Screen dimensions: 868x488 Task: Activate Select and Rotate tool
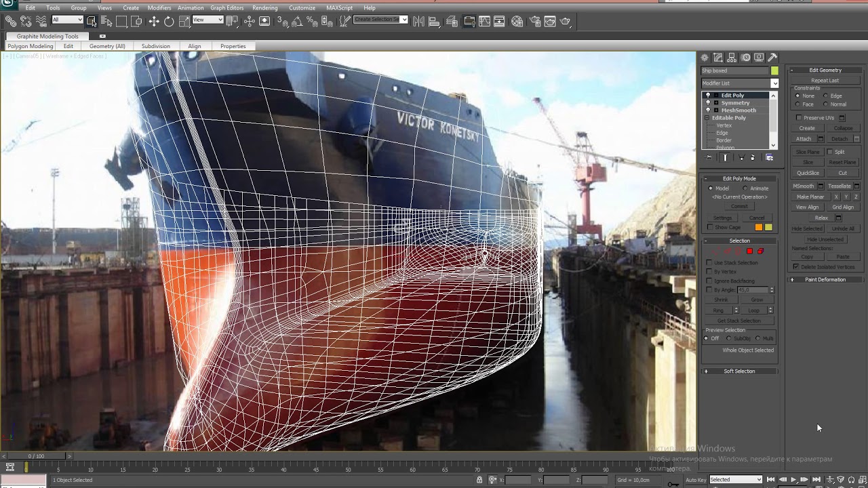pos(169,22)
